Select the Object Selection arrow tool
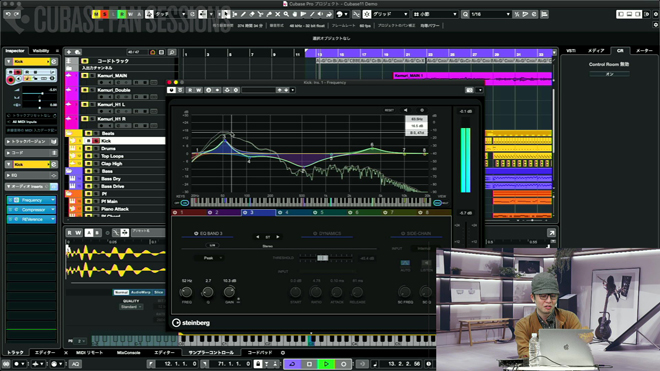 (226, 14)
